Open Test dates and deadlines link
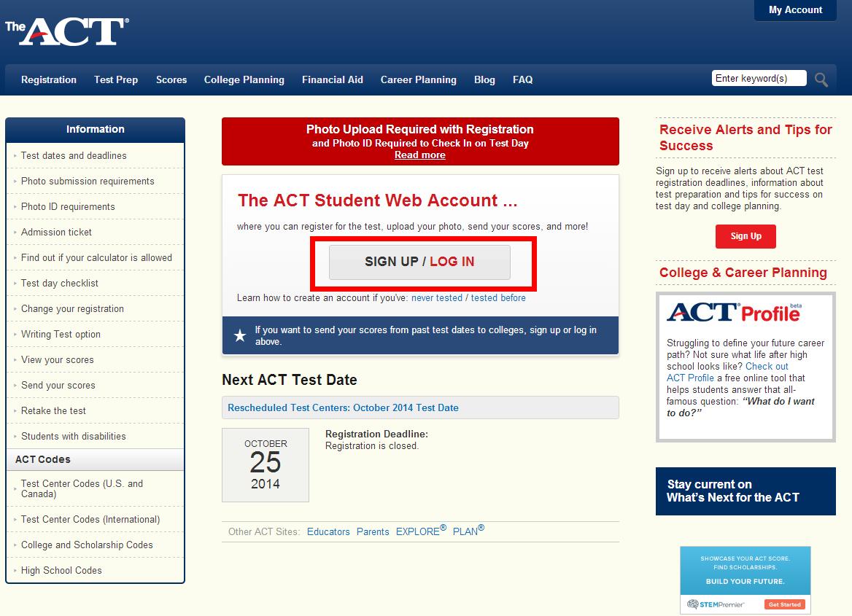Image resolution: width=852 pixels, height=616 pixels. point(74,156)
